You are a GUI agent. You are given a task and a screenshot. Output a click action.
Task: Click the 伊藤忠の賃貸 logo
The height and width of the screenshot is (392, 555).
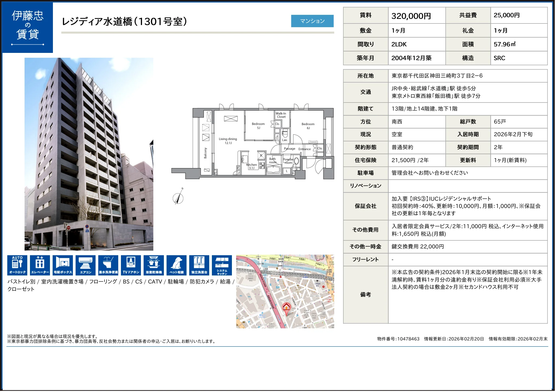click(28, 28)
